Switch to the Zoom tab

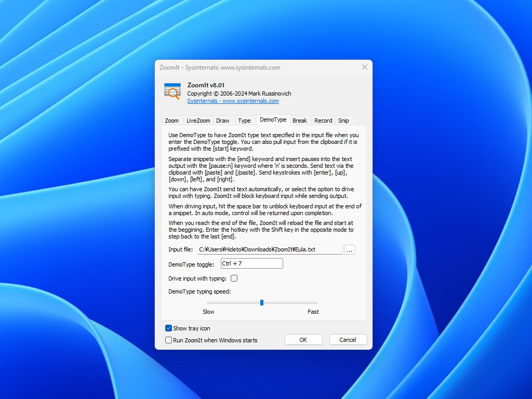(x=172, y=120)
